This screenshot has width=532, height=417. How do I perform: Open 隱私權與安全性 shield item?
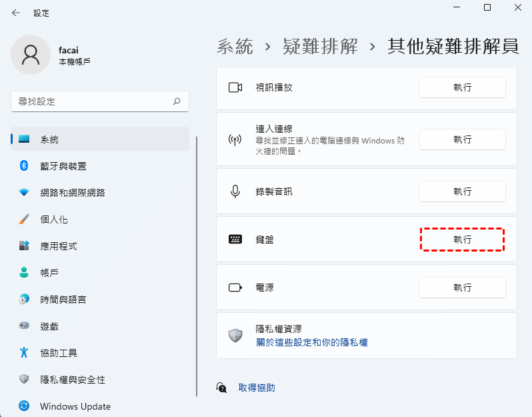(x=72, y=380)
